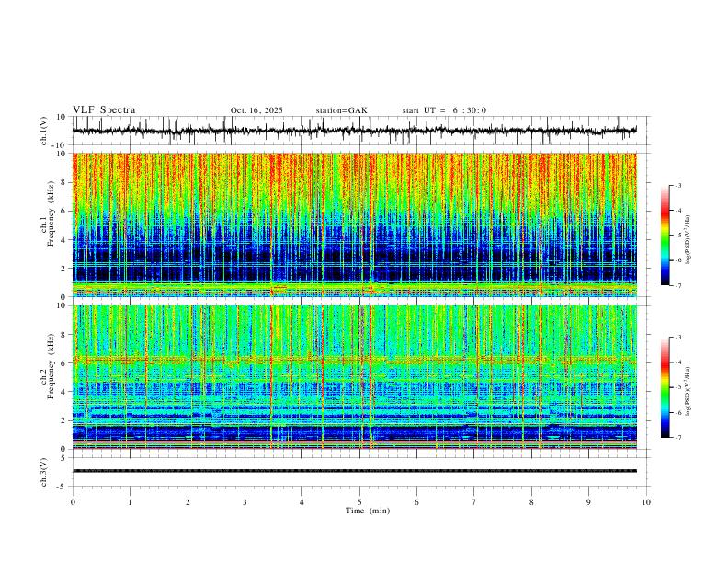Click the "station=GAK" header label
Viewport: 728px width, 563px height.
coord(341,110)
